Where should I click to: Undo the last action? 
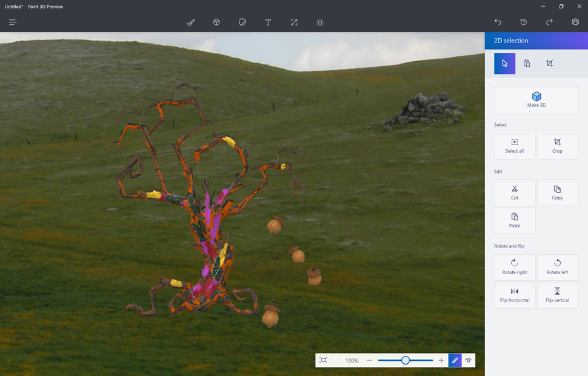click(498, 22)
